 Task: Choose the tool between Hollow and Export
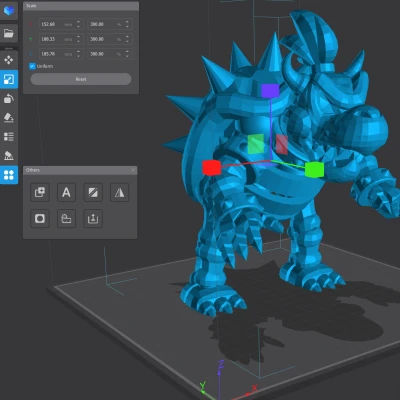click(66, 219)
